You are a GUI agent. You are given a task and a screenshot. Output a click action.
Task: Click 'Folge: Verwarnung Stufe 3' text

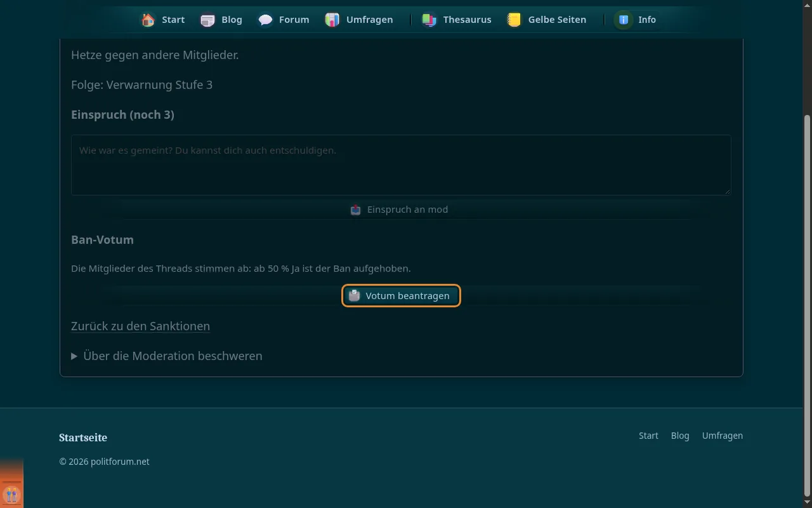tap(141, 84)
